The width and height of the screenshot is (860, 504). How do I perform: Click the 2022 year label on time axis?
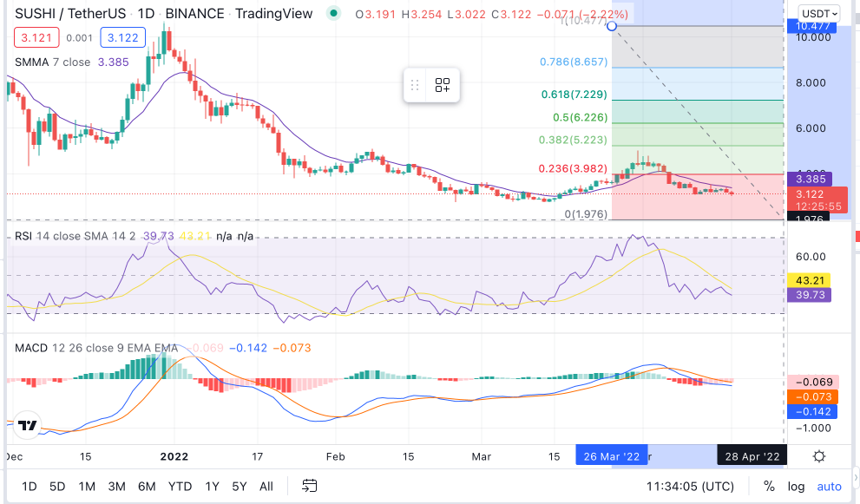click(x=174, y=456)
